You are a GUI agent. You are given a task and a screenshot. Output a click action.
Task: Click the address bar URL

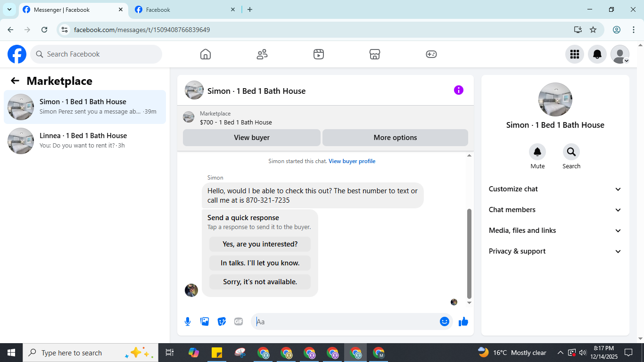pos(142,30)
